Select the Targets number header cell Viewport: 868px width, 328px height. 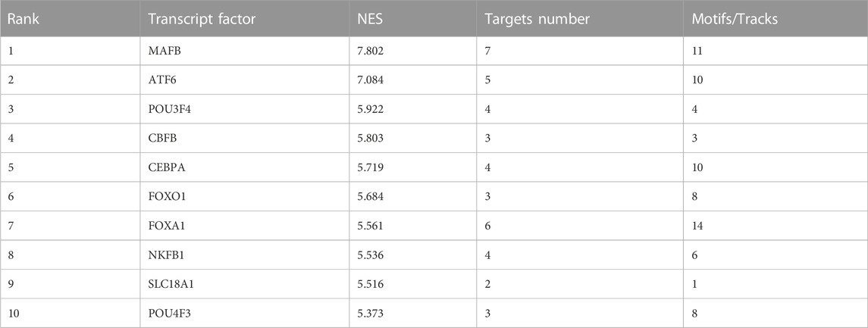(x=580, y=18)
